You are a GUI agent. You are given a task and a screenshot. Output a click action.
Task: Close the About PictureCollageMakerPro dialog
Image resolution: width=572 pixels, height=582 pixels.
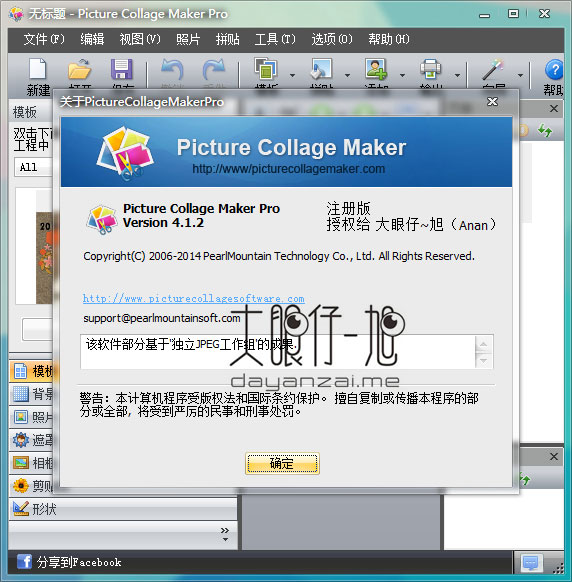tap(492, 101)
